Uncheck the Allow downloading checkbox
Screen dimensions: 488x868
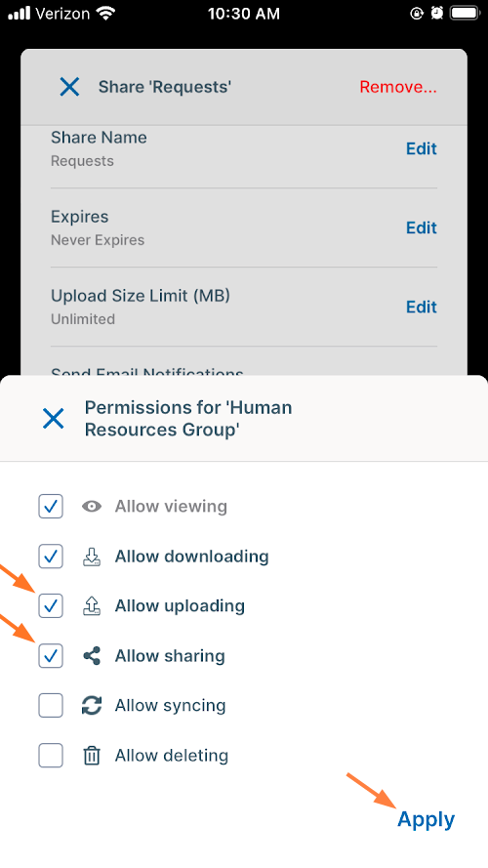point(51,557)
